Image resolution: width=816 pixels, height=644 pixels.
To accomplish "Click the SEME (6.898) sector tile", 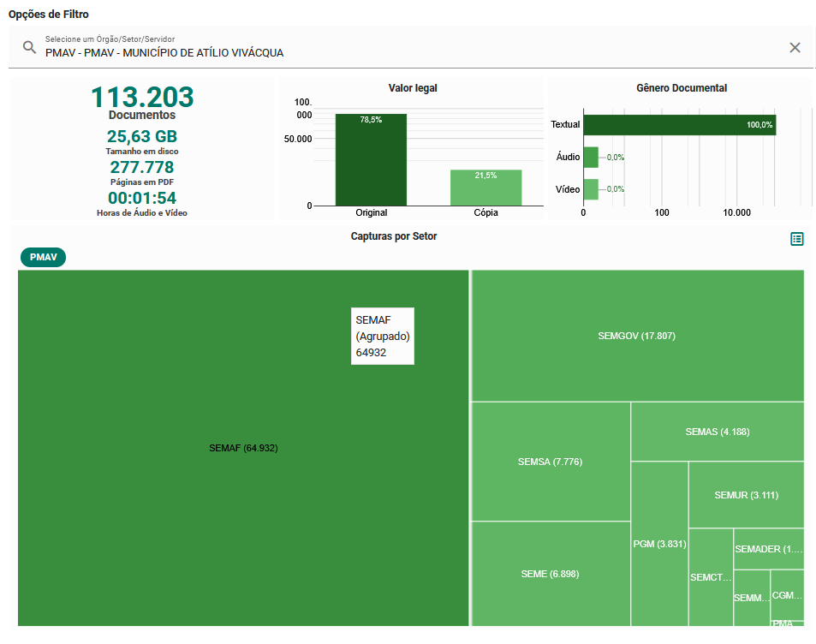I will point(550,574).
